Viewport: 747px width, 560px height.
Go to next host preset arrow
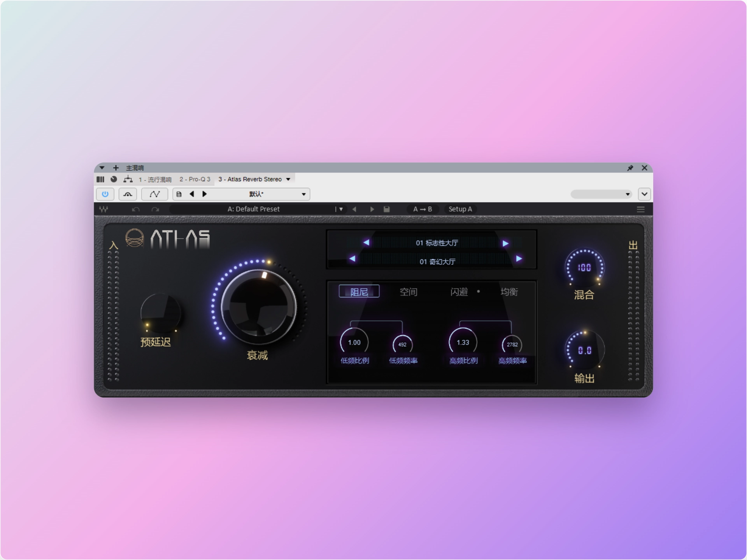point(205,194)
